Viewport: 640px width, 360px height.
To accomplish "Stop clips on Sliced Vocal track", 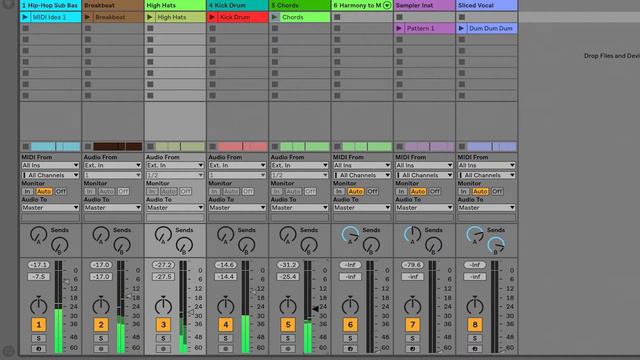I will [462, 147].
